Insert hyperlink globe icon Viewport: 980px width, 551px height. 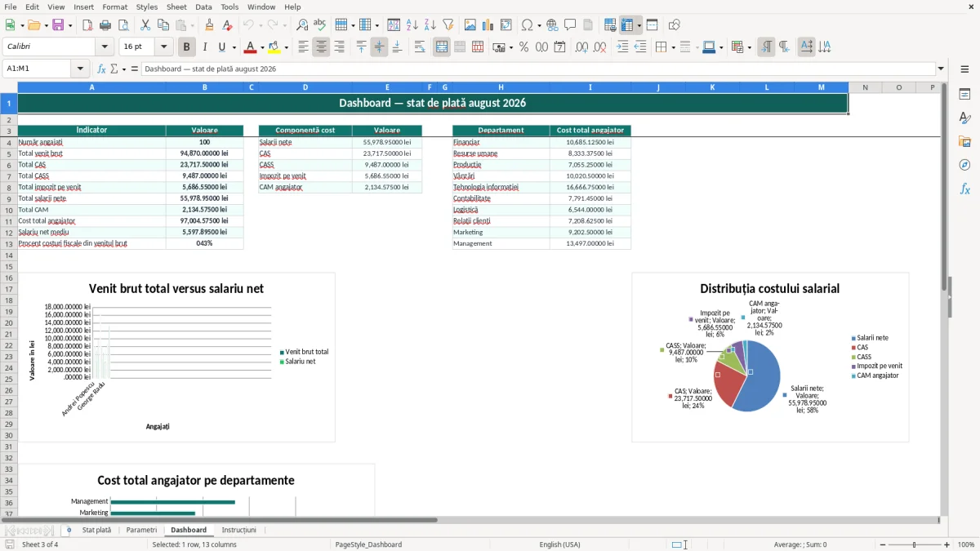click(x=552, y=25)
